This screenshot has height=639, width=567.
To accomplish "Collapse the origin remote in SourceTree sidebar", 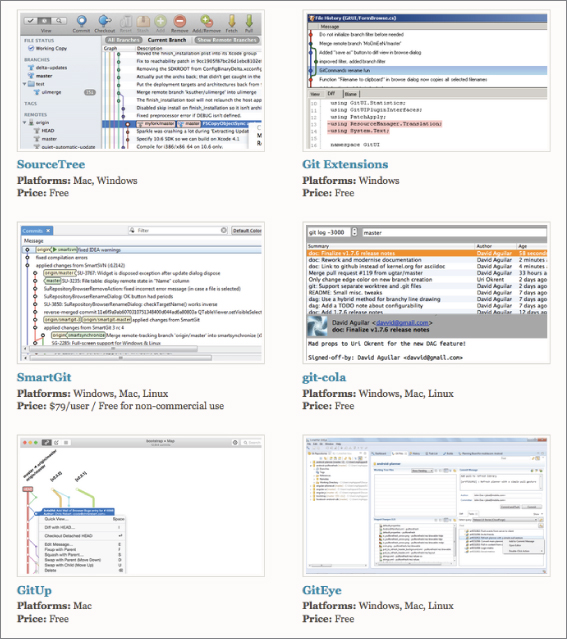I will point(24,122).
